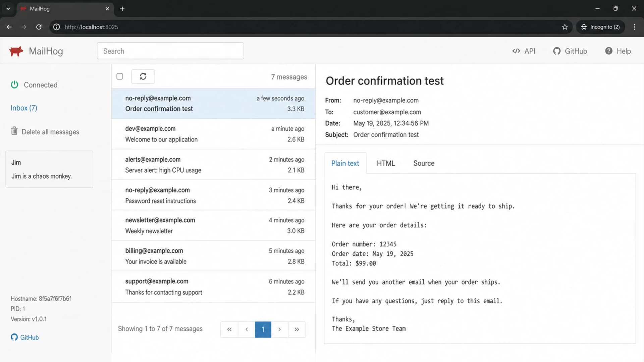Image resolution: width=644 pixels, height=362 pixels.
Task: Open the Welcome to our application email
Action: tap(213, 134)
